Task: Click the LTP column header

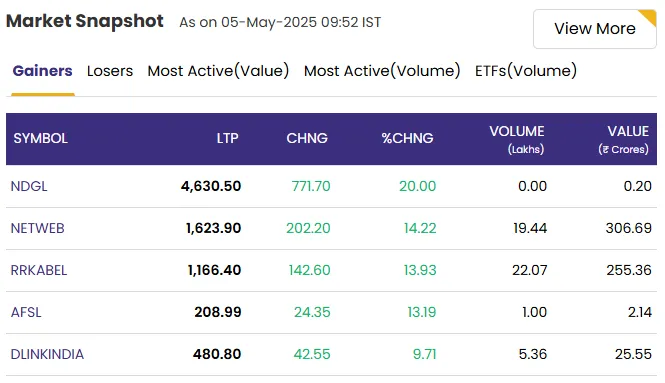Action: [x=227, y=138]
